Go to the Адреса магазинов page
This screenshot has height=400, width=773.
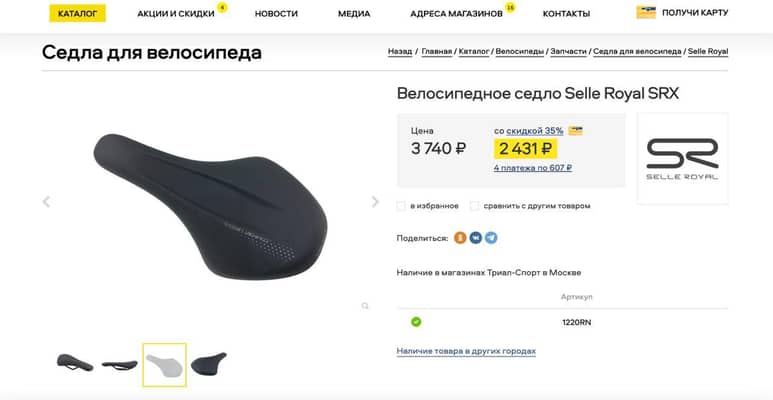click(x=457, y=14)
